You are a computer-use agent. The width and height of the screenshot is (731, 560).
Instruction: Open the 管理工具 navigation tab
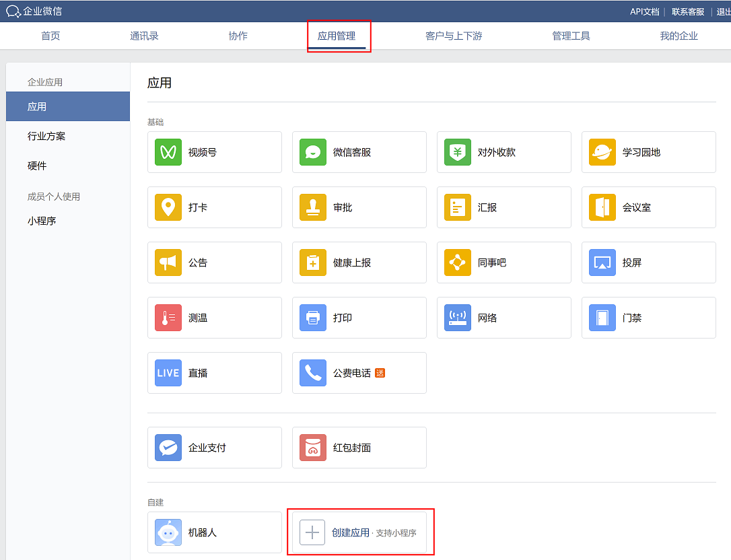(x=571, y=36)
